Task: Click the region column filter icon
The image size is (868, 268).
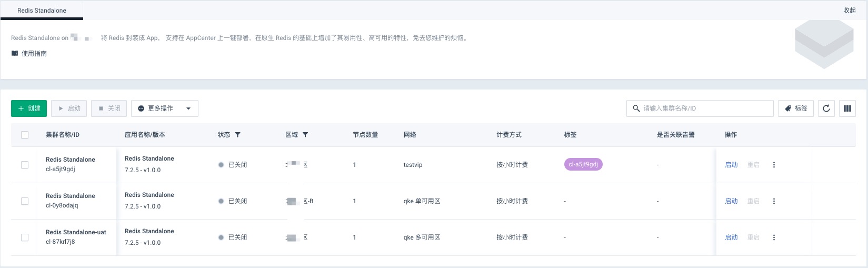Action: (x=305, y=135)
